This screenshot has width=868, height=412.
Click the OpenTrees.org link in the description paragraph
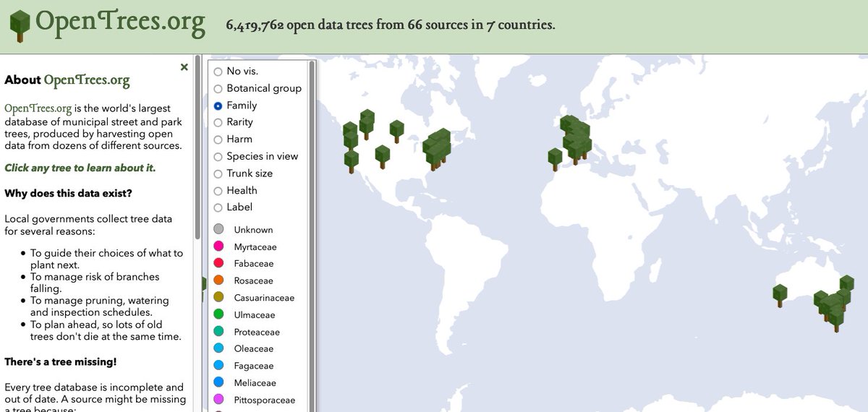coord(38,108)
